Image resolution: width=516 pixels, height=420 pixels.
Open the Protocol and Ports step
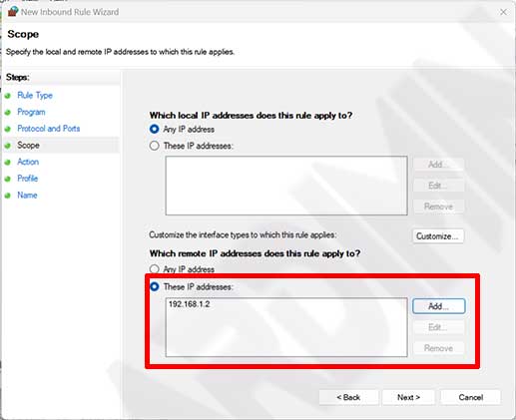pos(49,129)
